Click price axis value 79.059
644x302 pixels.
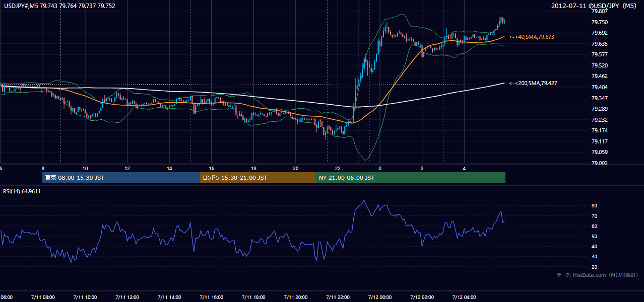point(599,152)
